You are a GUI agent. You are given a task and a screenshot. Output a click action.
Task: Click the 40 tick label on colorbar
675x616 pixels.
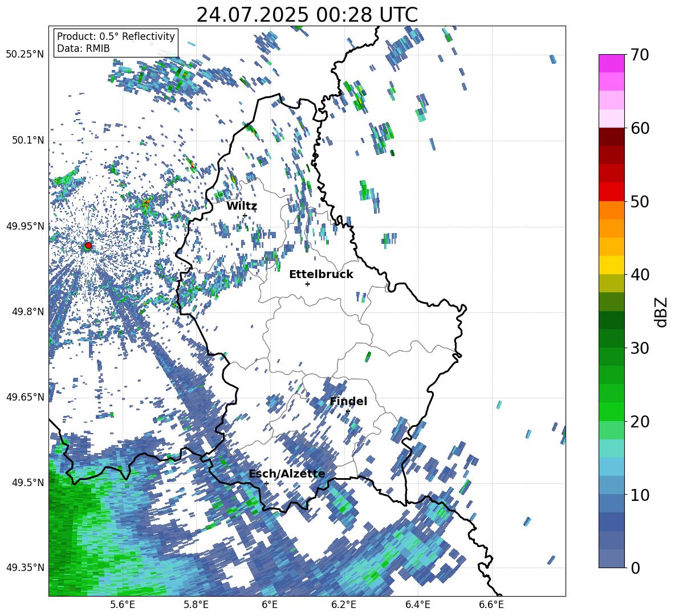(x=640, y=275)
